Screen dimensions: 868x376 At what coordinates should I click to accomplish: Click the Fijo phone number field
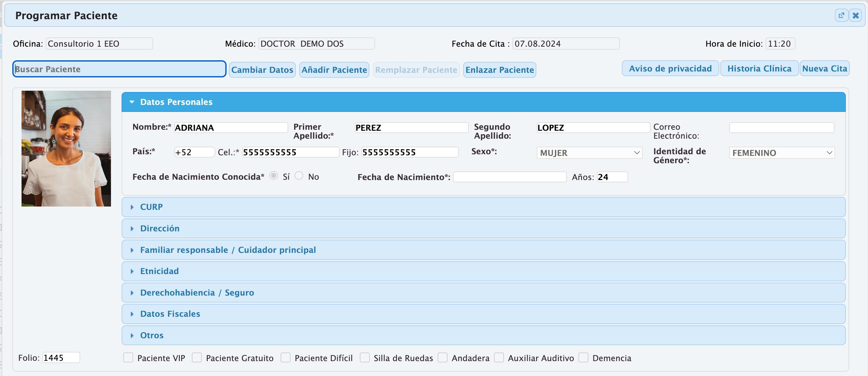410,152
